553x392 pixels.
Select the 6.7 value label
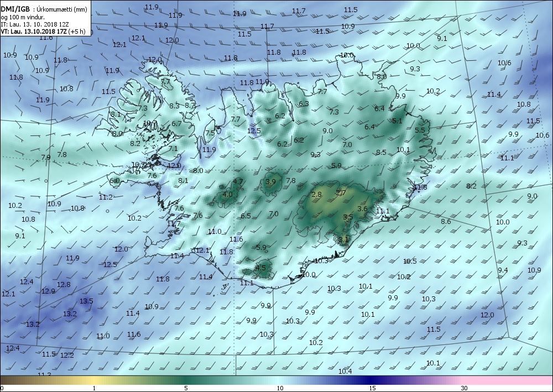click(176, 123)
